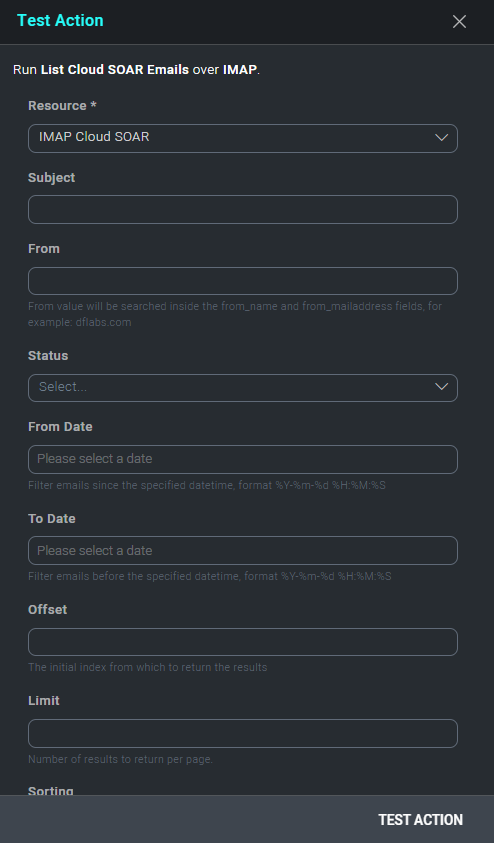Click the chevron arrow in Status dropdown
Screen dimensions: 494x843
point(441,387)
